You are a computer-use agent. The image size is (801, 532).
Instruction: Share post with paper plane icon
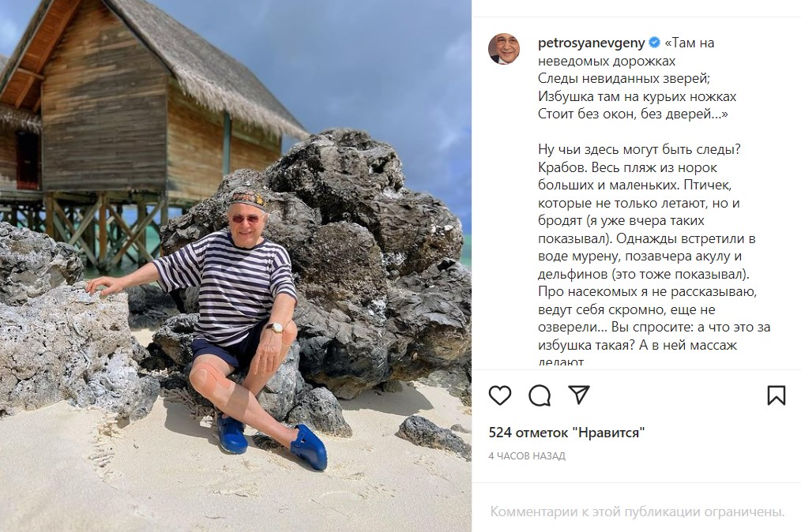579,395
